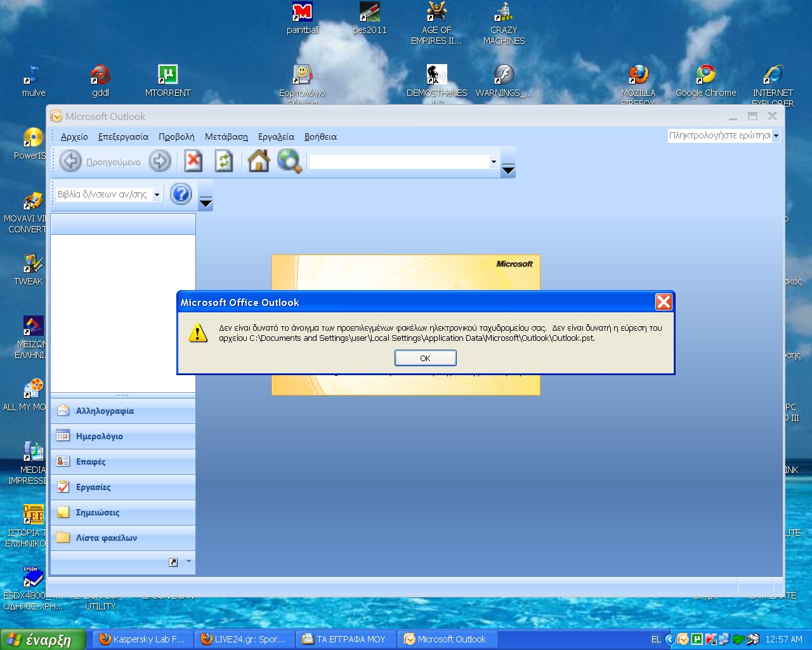This screenshot has height=650, width=812.
Task: Open Ημερολόγιο in navigation pane
Action: point(123,436)
